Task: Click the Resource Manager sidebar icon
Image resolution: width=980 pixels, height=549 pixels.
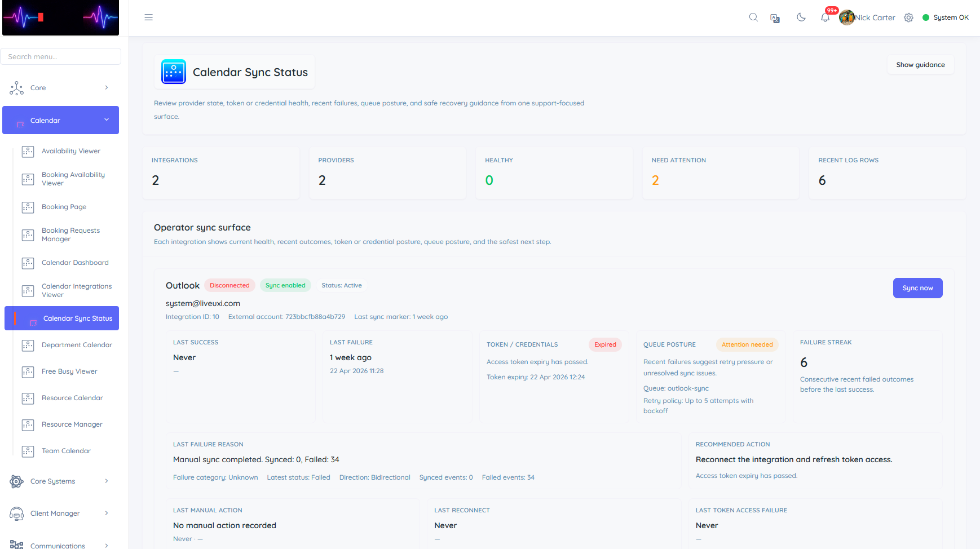Action: click(x=28, y=424)
